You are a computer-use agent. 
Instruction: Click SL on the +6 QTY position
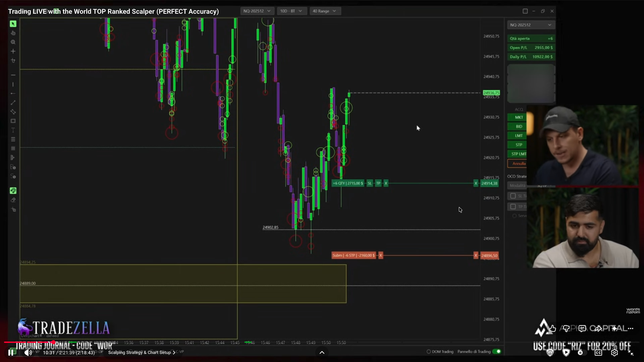pos(370,183)
